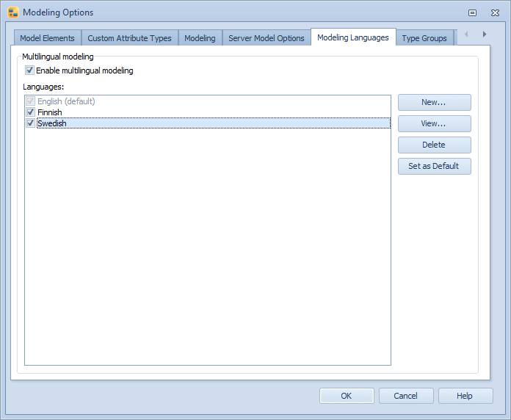Viewport: 511px width, 420px height.
Task: Switch to the Model Elements tab
Action: [47, 38]
